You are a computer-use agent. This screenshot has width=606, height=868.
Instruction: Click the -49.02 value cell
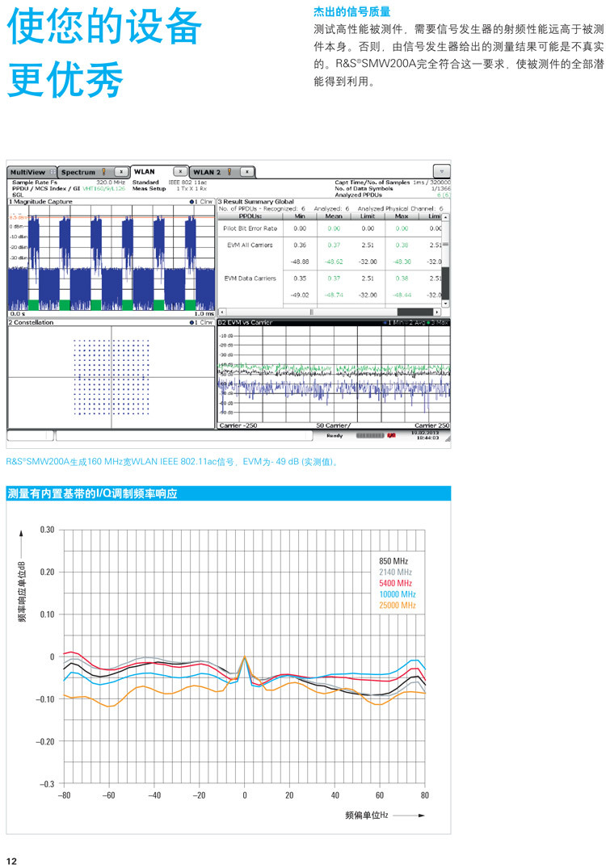300,295
